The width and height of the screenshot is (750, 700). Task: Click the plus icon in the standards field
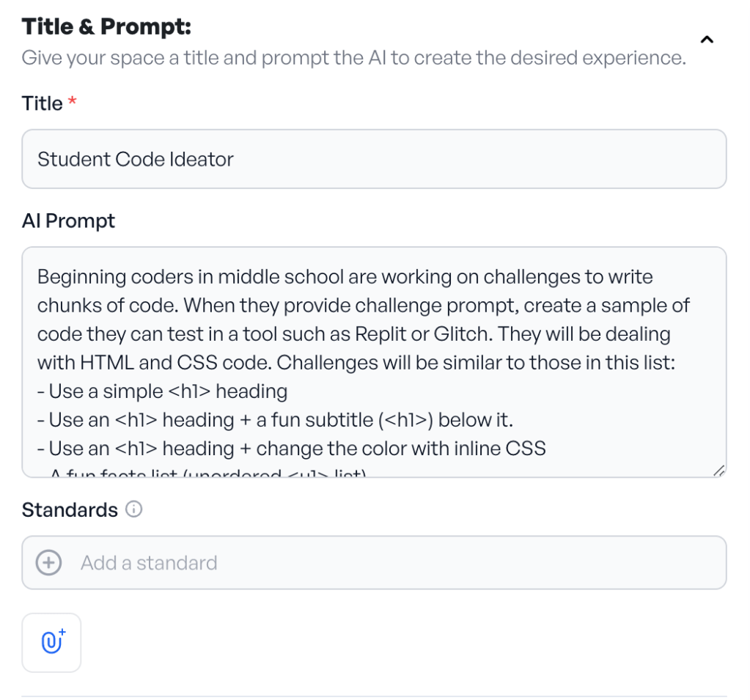49,563
